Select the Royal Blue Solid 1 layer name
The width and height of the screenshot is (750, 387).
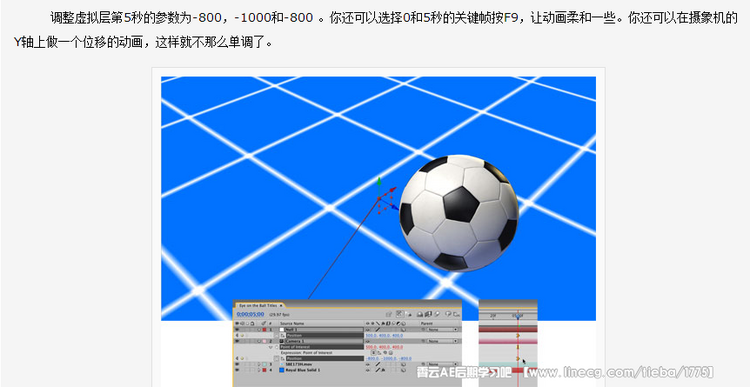[x=303, y=370]
